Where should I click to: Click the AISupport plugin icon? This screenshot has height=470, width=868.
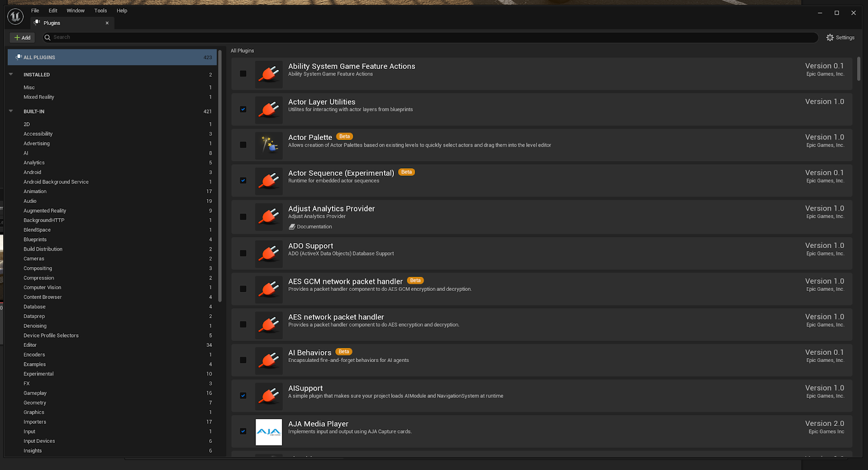(269, 396)
